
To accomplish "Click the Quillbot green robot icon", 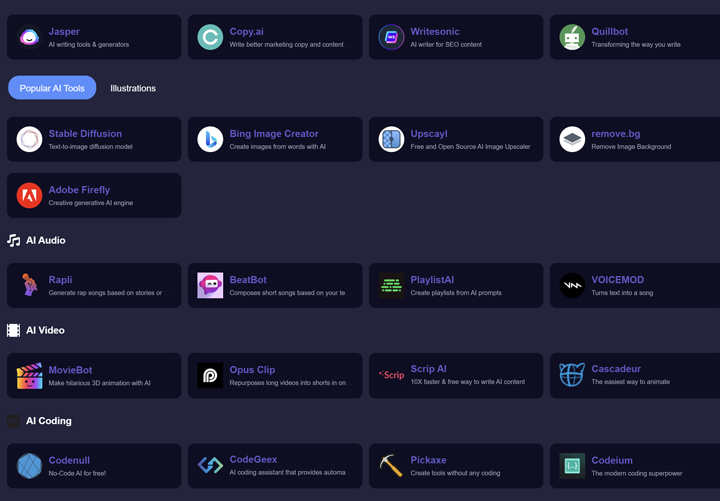I will [x=572, y=37].
